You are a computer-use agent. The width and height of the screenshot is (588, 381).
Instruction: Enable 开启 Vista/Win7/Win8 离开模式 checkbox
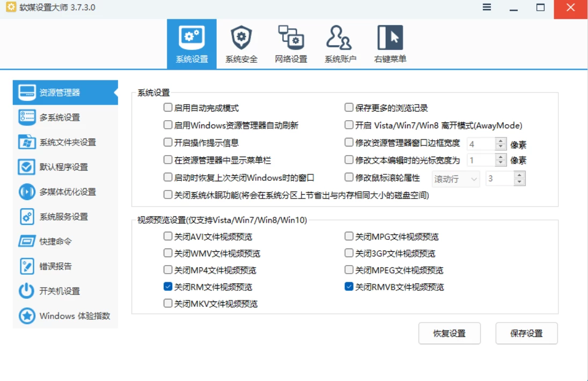click(x=349, y=125)
